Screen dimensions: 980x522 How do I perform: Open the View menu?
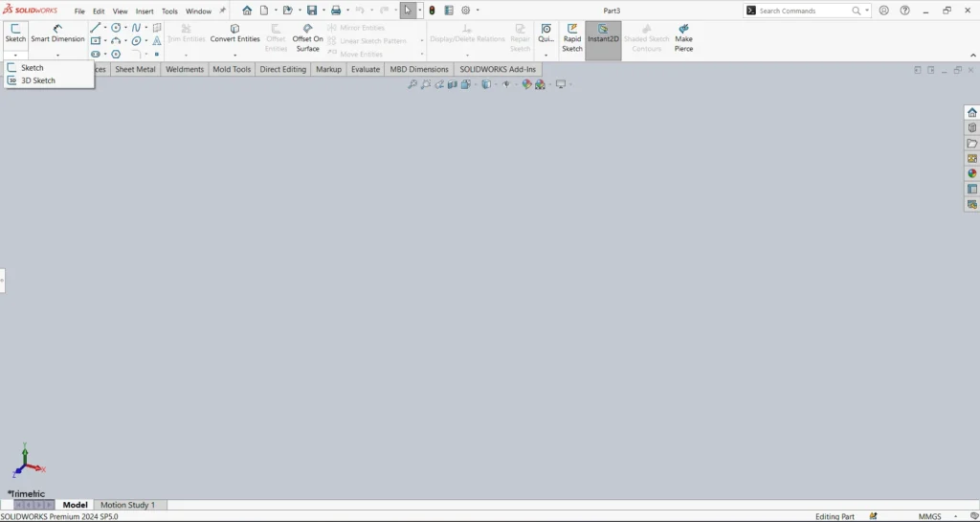pos(120,11)
